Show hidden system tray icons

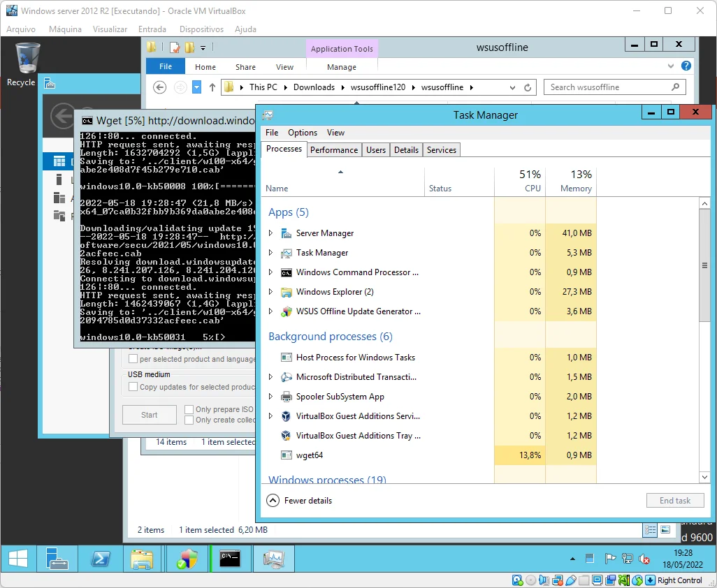coord(572,559)
